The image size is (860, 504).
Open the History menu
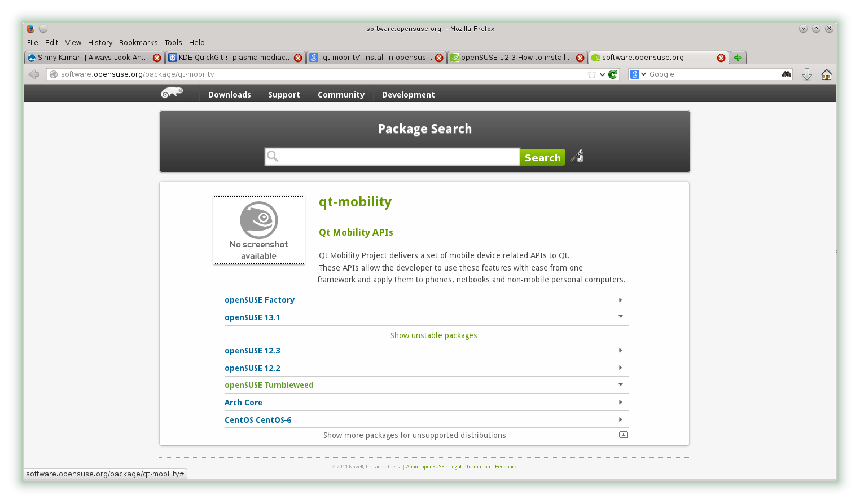[100, 43]
